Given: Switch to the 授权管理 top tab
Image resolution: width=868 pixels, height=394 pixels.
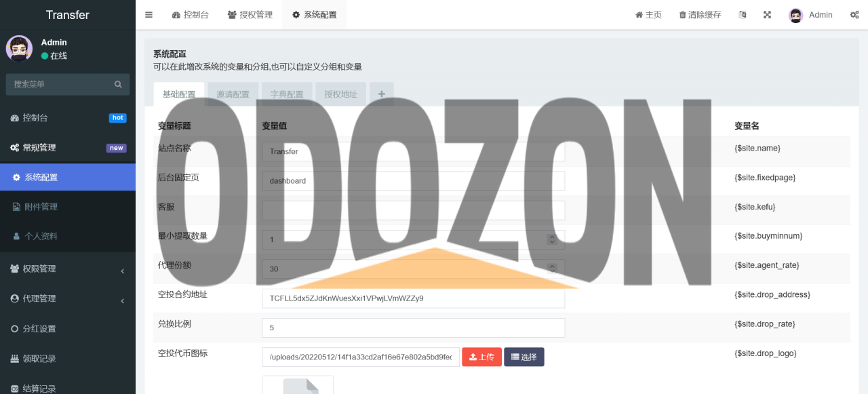Looking at the screenshot, I should pyautogui.click(x=250, y=15).
